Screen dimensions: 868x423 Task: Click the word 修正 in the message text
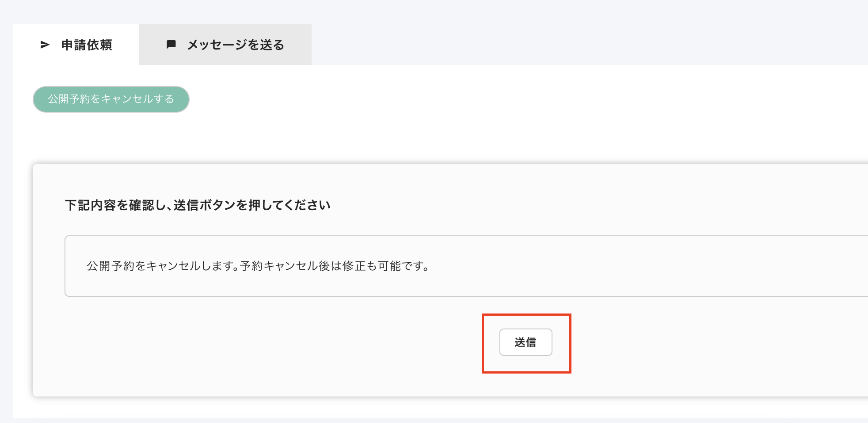pos(354,266)
